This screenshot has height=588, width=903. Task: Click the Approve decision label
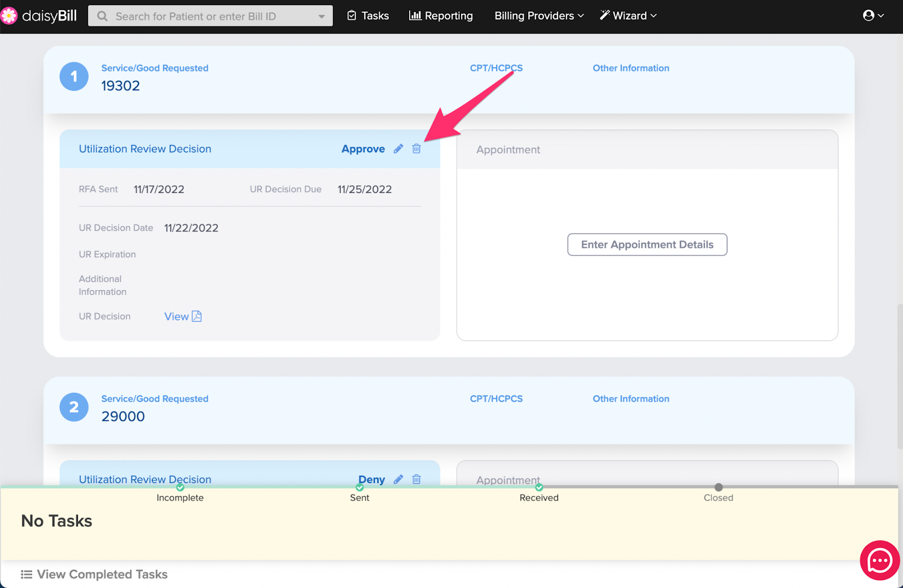pyautogui.click(x=363, y=149)
